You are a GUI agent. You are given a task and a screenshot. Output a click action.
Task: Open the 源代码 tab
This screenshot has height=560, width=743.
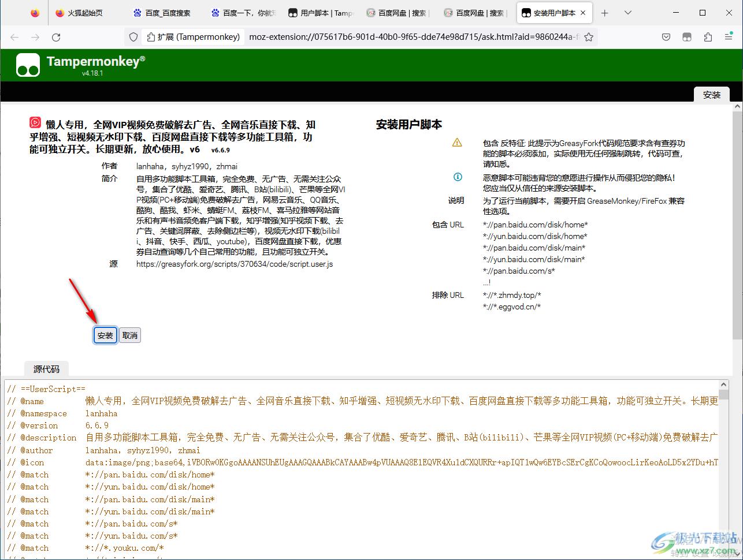pyautogui.click(x=46, y=369)
